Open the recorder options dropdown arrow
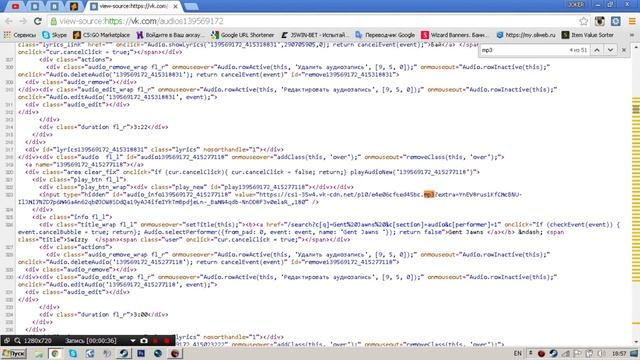The height and width of the screenshot is (360, 640). click(133, 340)
